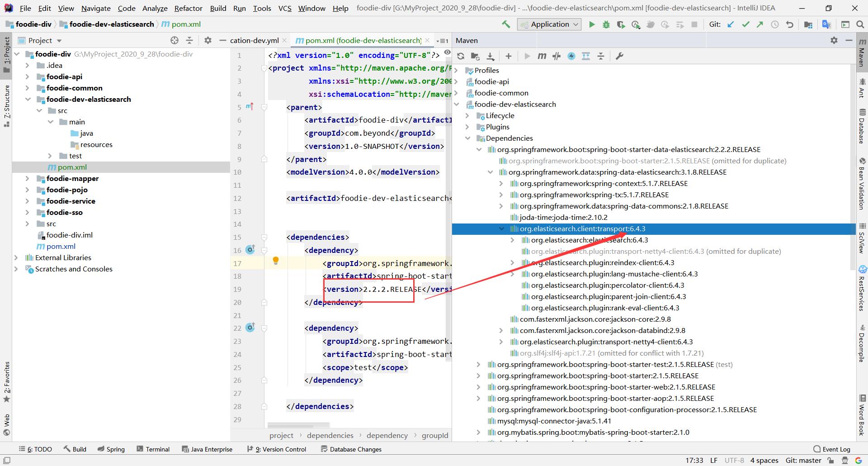Click the yellow intention lightbulb at line 17
This screenshot has width=868, height=466.
(276, 261)
